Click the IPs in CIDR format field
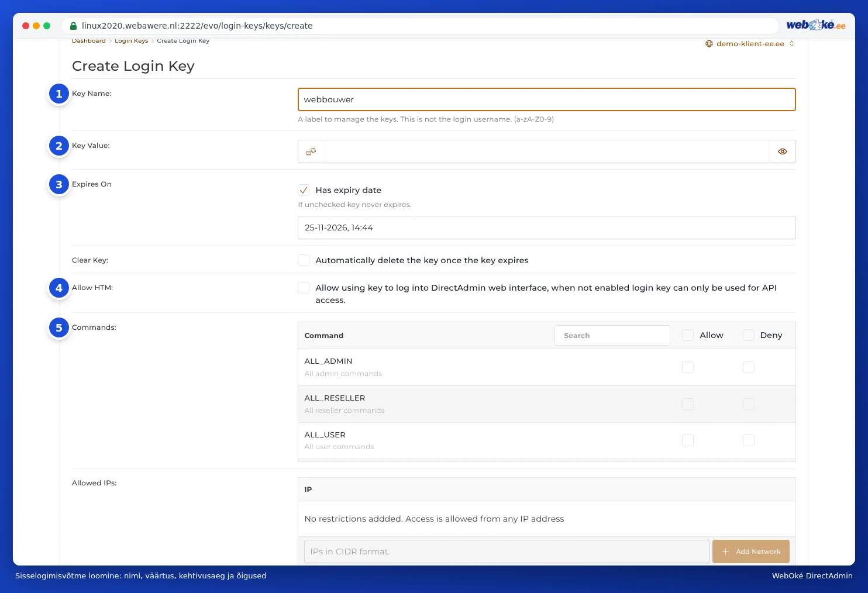The height and width of the screenshot is (593, 868). [x=507, y=551]
